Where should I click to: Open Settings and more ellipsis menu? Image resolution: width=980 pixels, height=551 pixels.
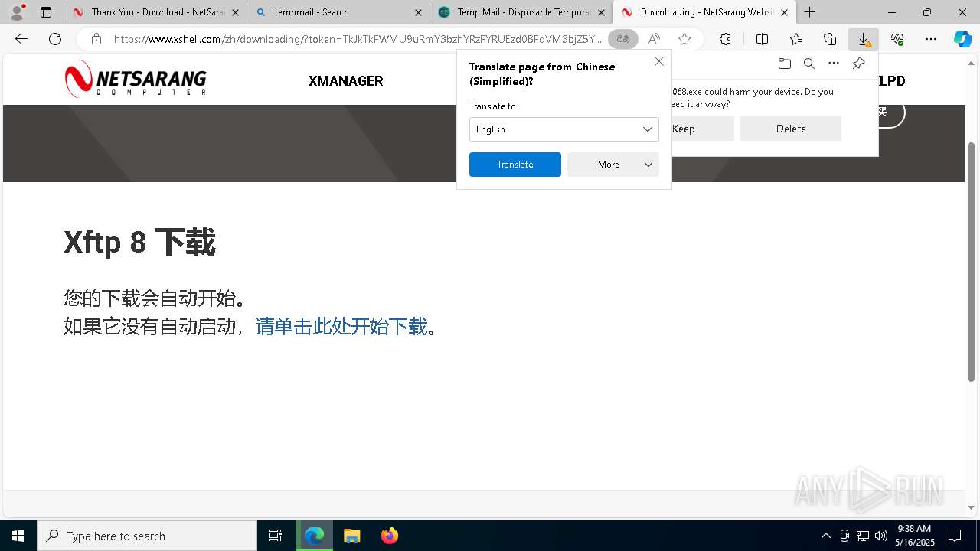931,39
